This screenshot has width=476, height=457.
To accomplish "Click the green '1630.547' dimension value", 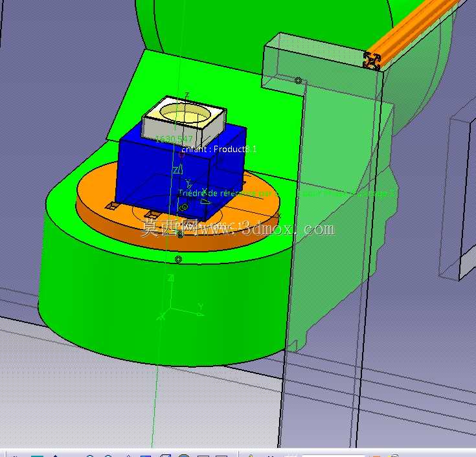I will coord(174,139).
